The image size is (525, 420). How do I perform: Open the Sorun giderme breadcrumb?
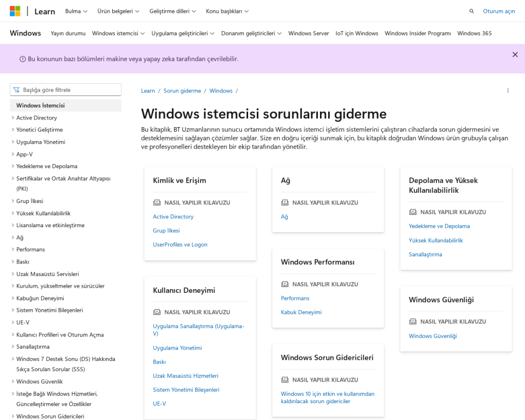click(x=182, y=91)
